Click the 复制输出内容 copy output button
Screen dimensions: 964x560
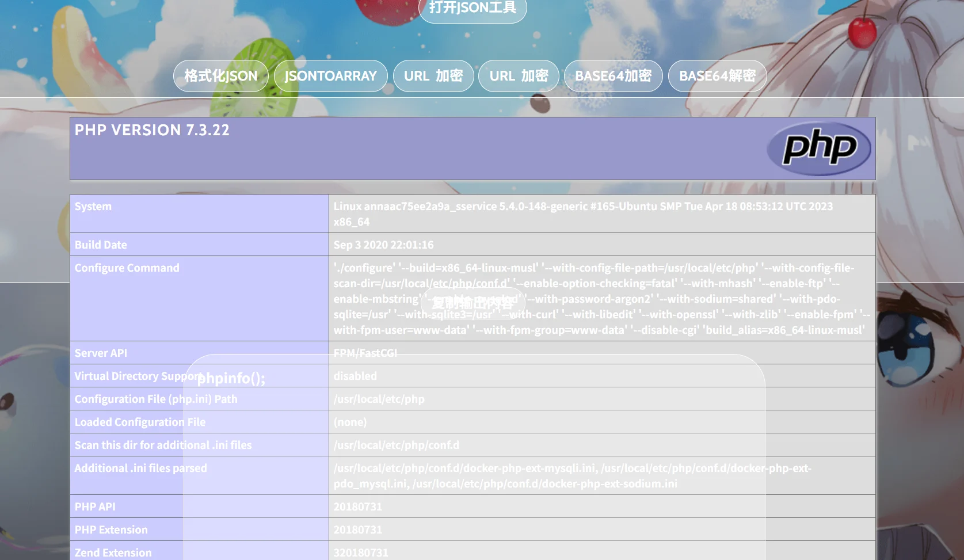473,303
